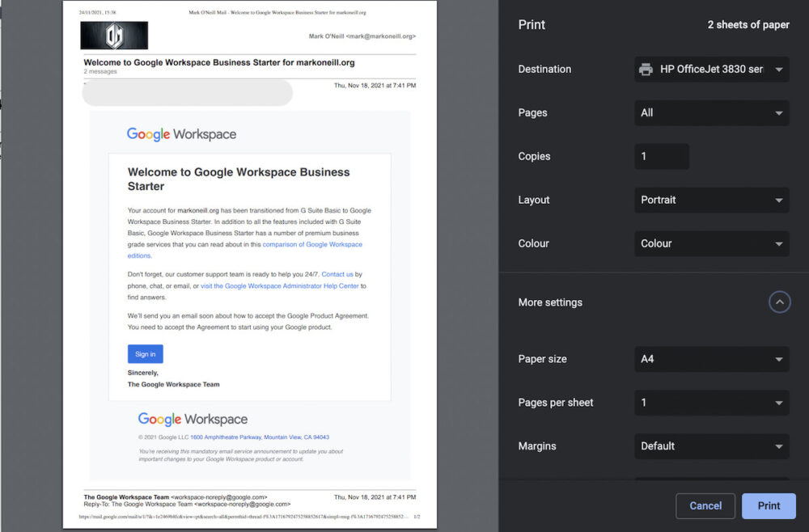Open the Layout dropdown showing Portrait

click(x=711, y=200)
